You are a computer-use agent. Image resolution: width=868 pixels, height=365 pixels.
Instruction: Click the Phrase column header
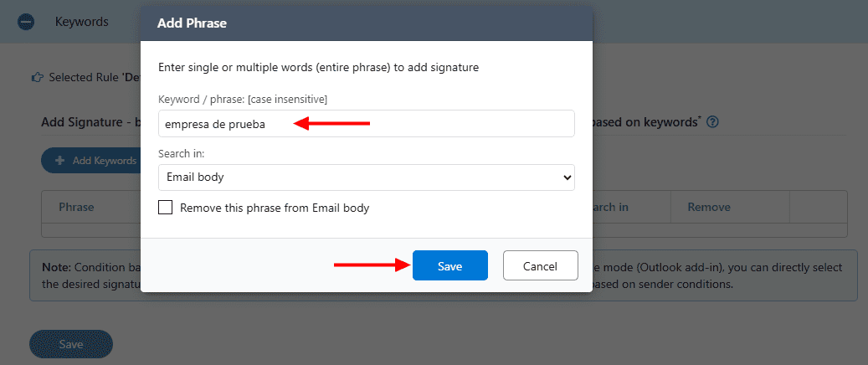click(x=76, y=207)
